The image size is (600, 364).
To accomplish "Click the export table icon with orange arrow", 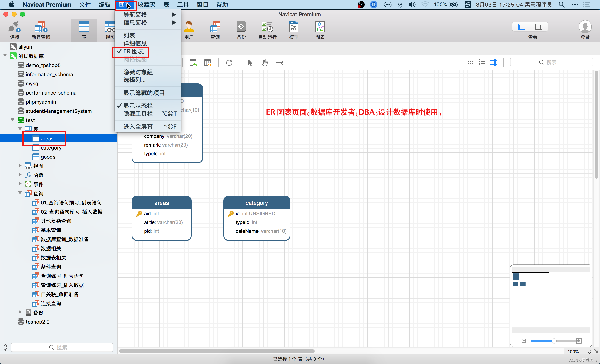I will click(x=208, y=63).
